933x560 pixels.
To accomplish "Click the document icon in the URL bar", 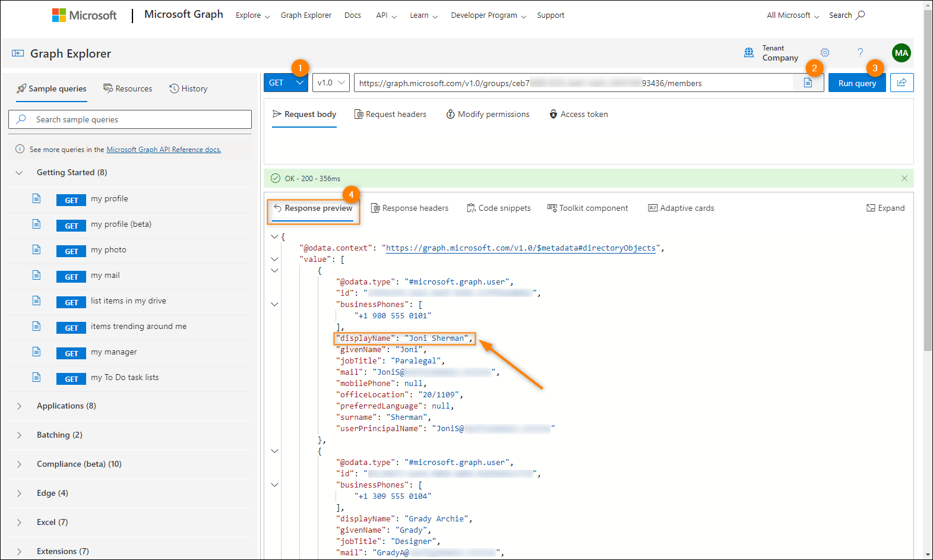I will 808,83.
